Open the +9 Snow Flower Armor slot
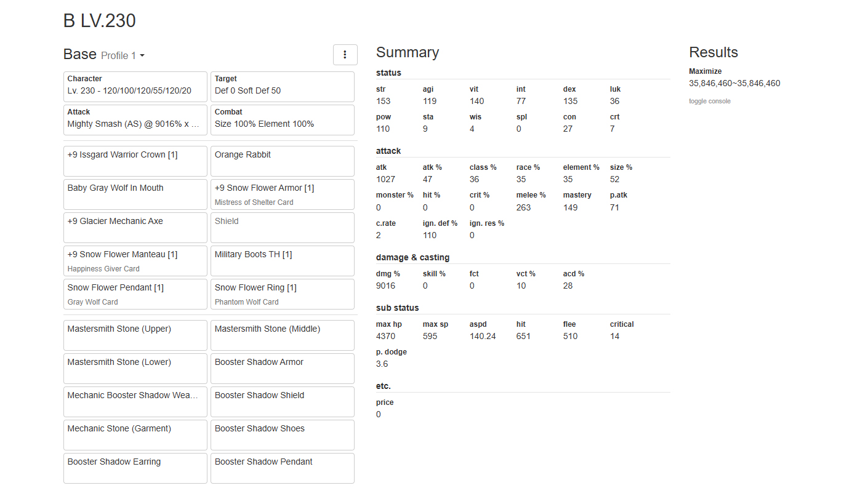Image resolution: width=868 pixels, height=488 pixels. tap(282, 194)
